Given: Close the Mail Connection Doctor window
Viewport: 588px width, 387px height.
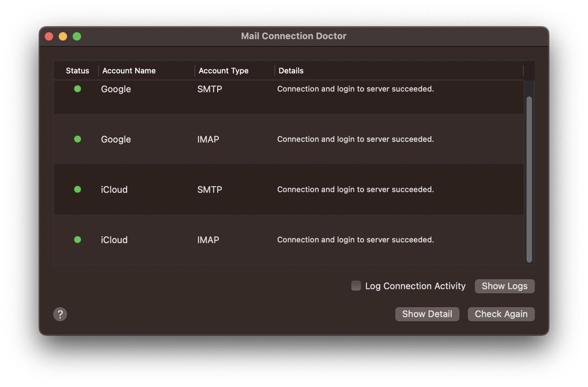Looking at the screenshot, I should [49, 36].
